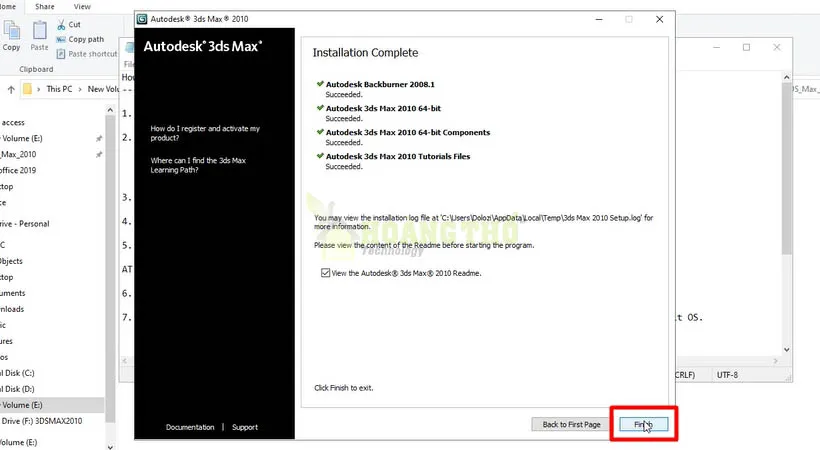Click the pin icon next to Volume (E:)
The image size is (820, 450).
point(99,139)
